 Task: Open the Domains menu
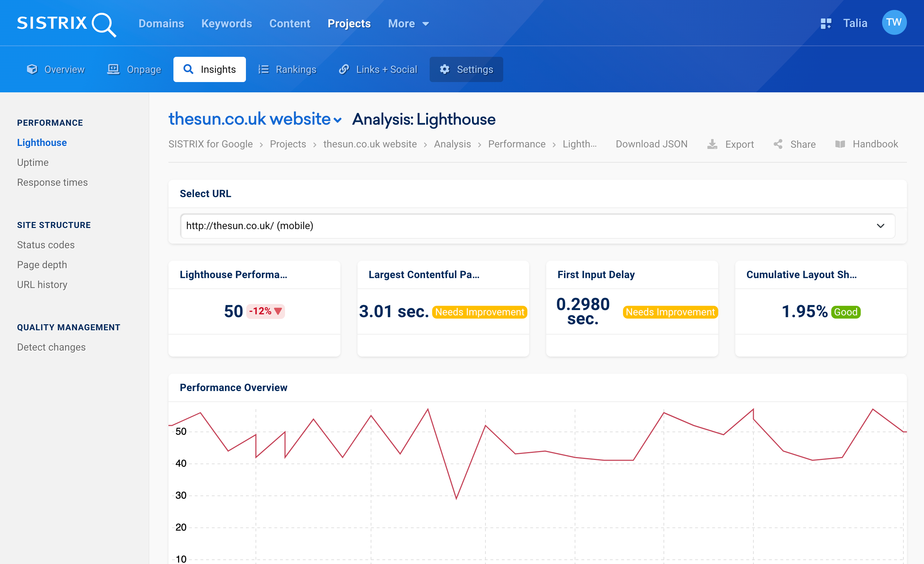pyautogui.click(x=161, y=23)
